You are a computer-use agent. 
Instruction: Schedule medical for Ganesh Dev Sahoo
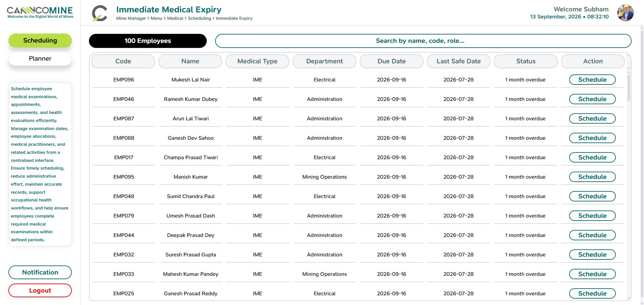click(x=592, y=138)
